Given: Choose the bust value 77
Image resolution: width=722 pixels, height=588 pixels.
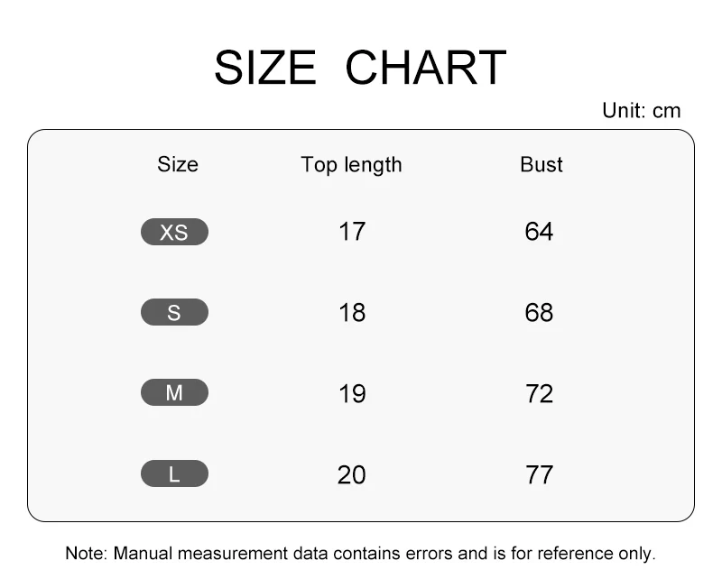Looking at the screenshot, I should tap(539, 474).
